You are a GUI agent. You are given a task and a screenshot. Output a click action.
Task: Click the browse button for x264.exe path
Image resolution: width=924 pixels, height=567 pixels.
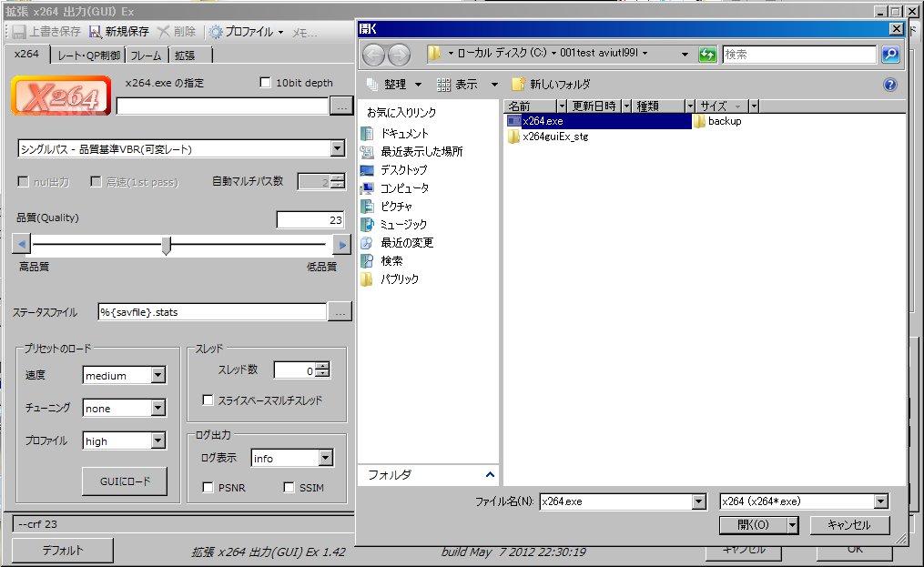coord(341,106)
